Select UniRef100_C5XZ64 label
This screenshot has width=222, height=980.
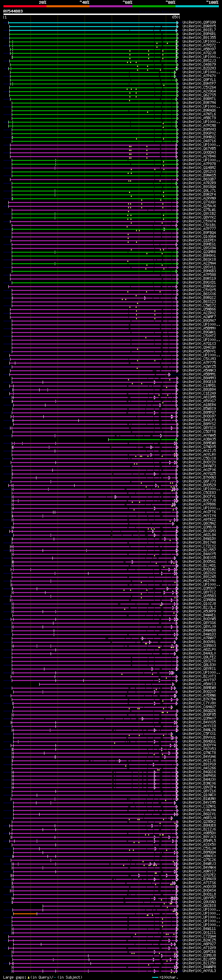199,88
